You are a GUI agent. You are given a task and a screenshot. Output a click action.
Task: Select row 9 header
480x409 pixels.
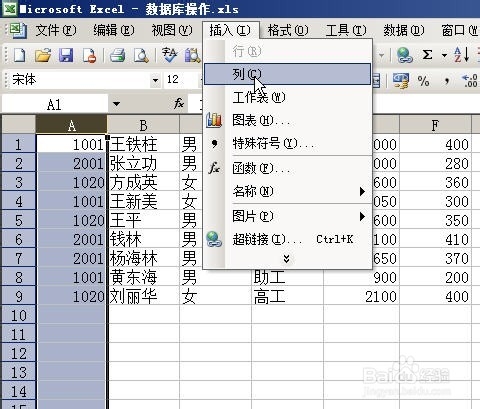click(19, 296)
